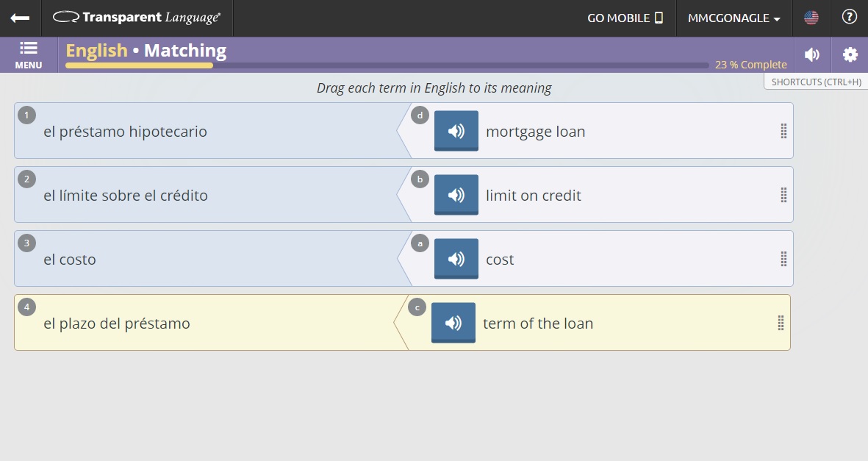Open the MENU panel

(x=28, y=54)
